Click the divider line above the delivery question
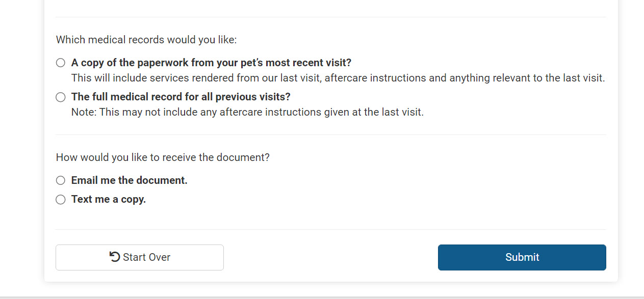644x299 pixels. click(x=330, y=135)
